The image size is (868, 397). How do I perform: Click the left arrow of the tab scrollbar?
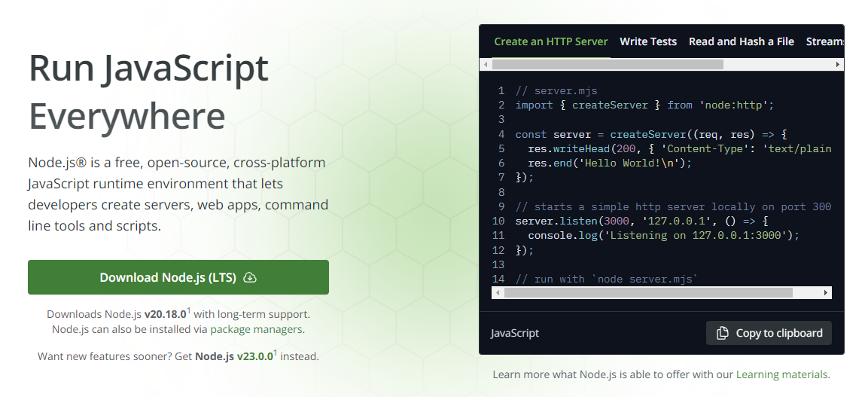pyautogui.click(x=486, y=64)
